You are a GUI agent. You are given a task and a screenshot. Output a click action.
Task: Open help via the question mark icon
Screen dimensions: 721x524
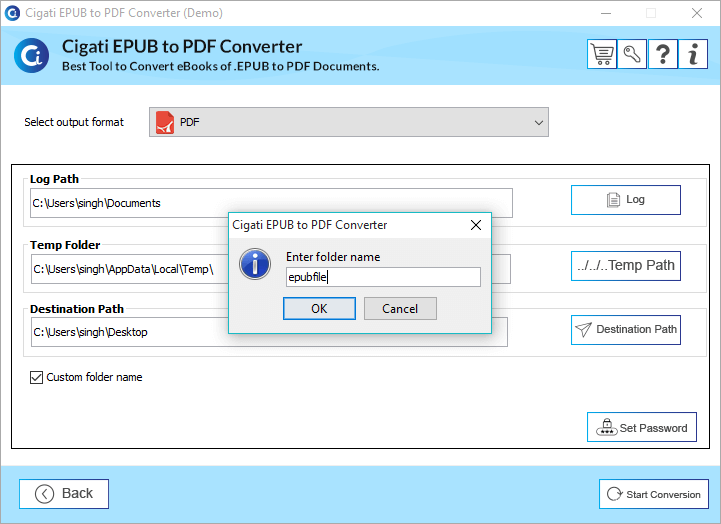click(663, 54)
